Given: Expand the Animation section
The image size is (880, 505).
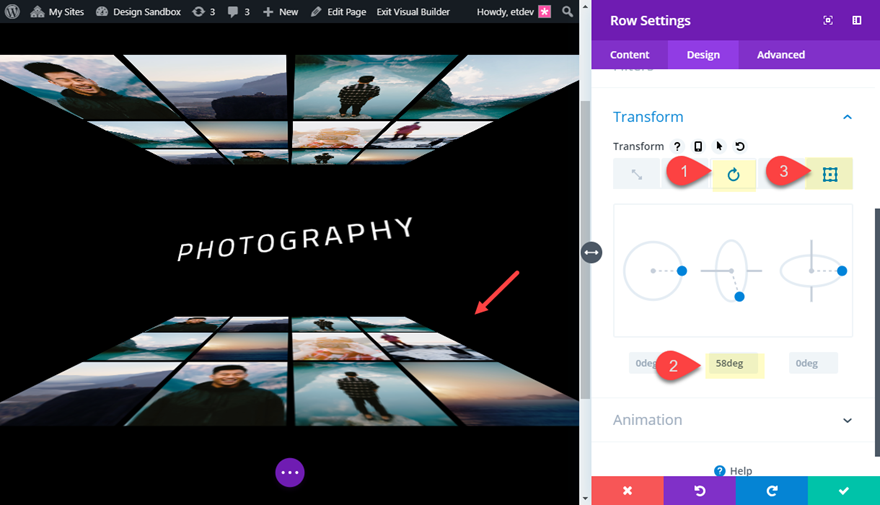Looking at the screenshot, I should (x=847, y=420).
